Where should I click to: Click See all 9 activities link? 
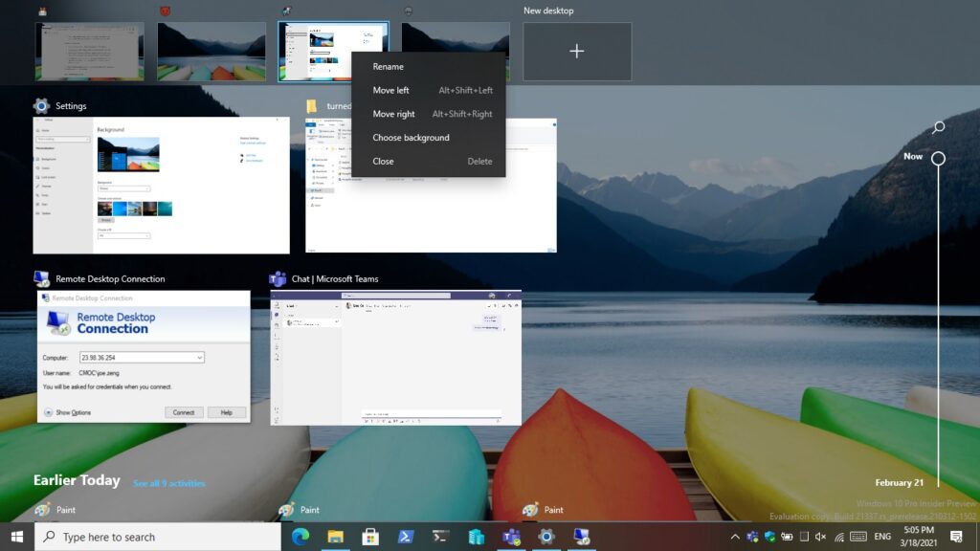click(x=169, y=483)
